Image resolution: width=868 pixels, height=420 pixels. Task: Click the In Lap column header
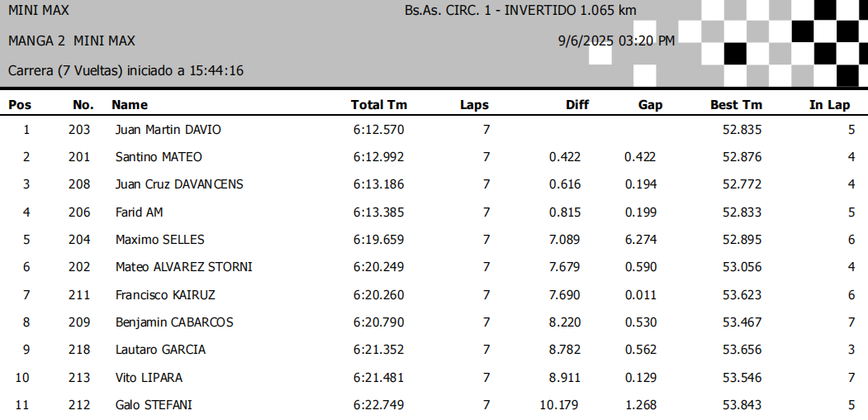click(829, 105)
